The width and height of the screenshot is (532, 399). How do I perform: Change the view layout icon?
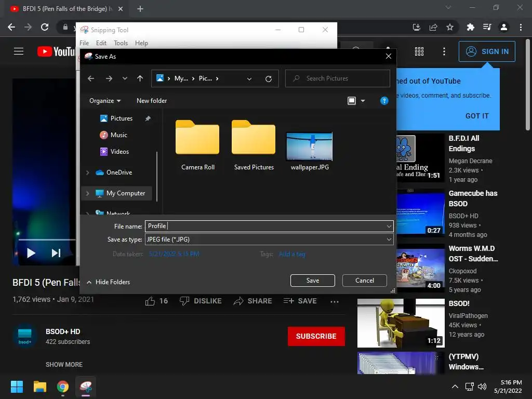[x=352, y=101]
